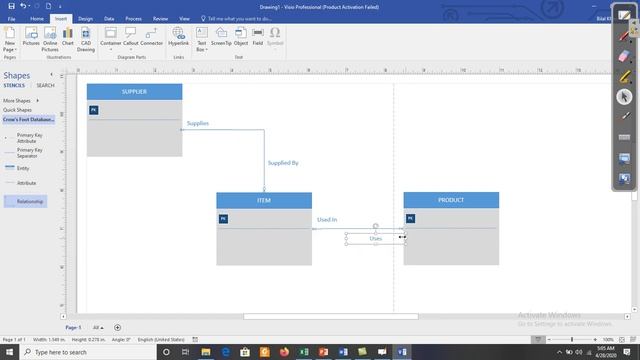Insert a Text Box
The width and height of the screenshot is (640, 360).
tap(202, 39)
